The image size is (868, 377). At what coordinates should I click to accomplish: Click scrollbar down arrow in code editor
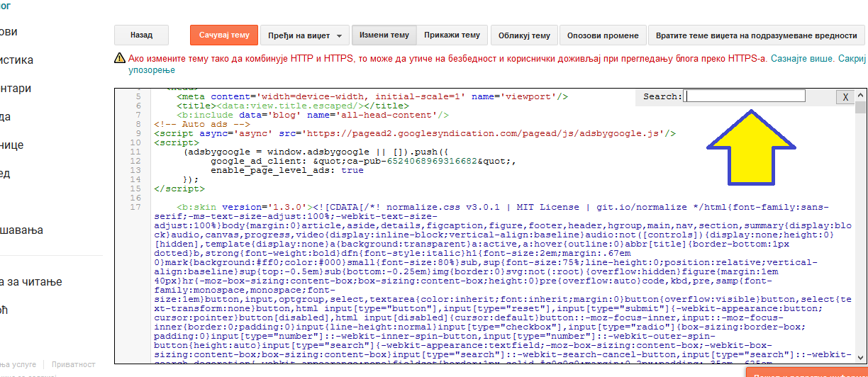point(860,358)
